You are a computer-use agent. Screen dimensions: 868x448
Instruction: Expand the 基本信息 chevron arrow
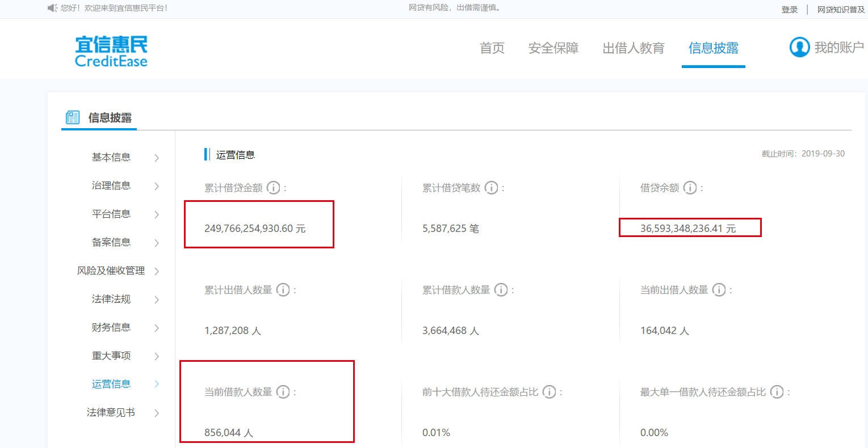tap(157, 158)
